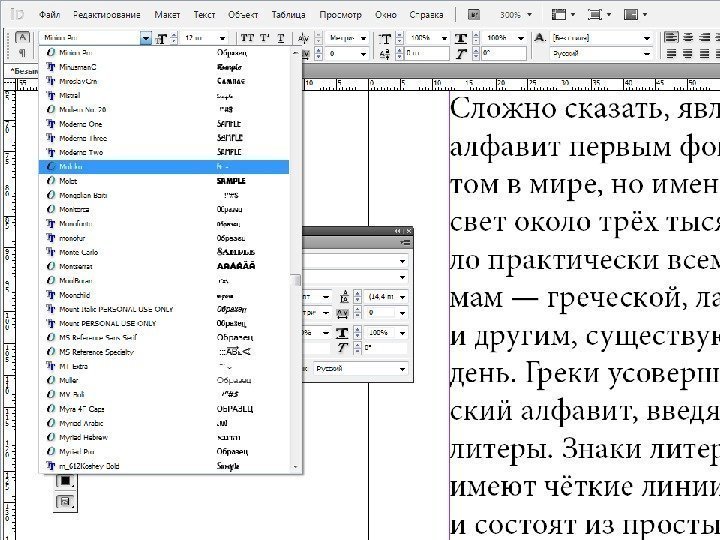
Task: Open the Текст menu
Action: tap(204, 15)
